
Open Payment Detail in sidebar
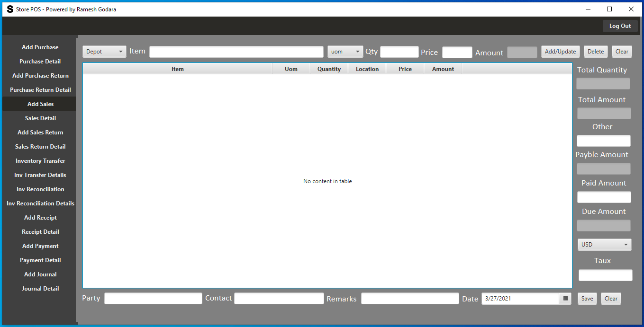pos(40,260)
